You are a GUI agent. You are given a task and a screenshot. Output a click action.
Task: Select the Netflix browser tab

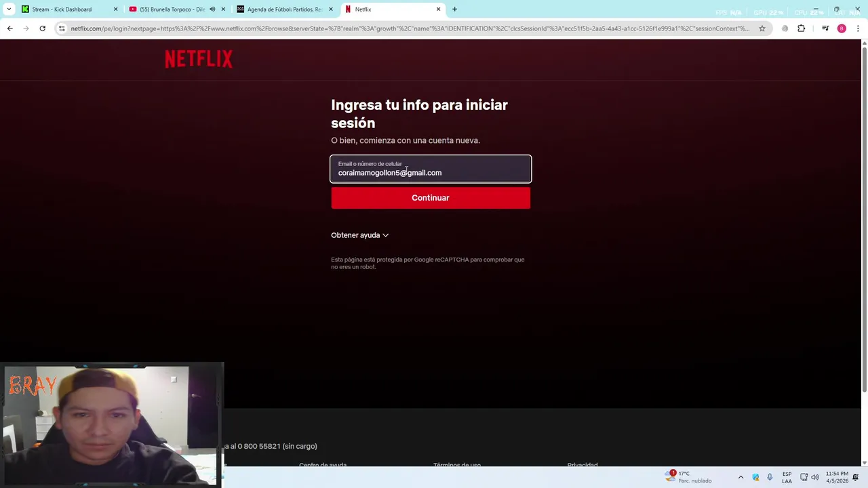point(393,9)
